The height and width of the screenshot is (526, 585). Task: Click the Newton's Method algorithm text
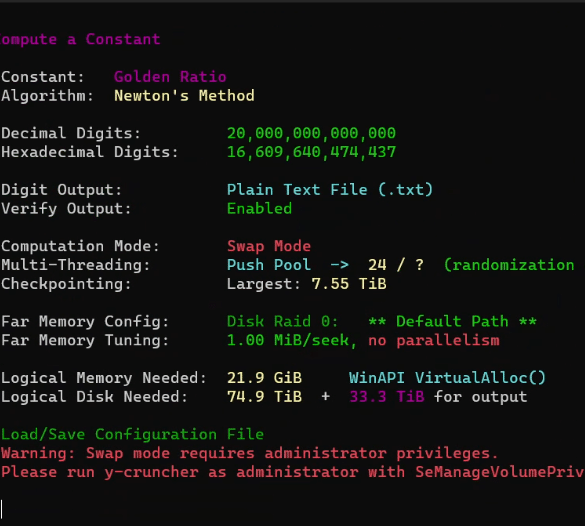tap(184, 96)
